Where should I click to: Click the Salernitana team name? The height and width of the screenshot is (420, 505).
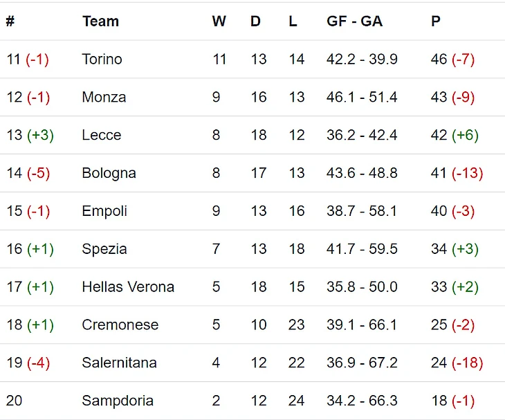coord(119,363)
